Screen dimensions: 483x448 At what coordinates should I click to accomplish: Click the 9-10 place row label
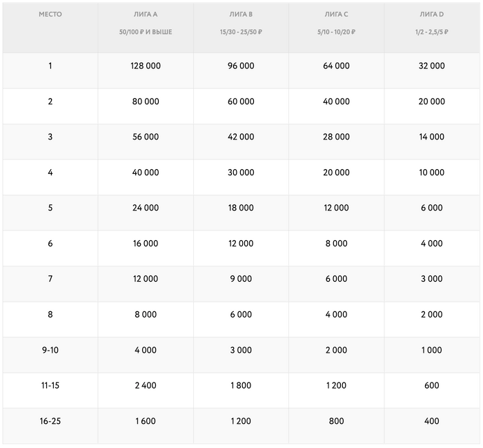point(50,350)
